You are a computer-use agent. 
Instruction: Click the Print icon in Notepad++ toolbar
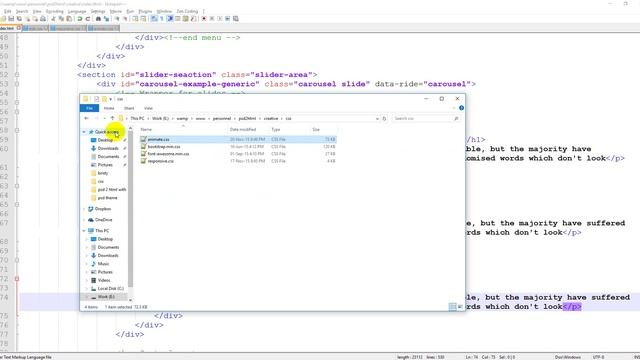click(x=42, y=19)
